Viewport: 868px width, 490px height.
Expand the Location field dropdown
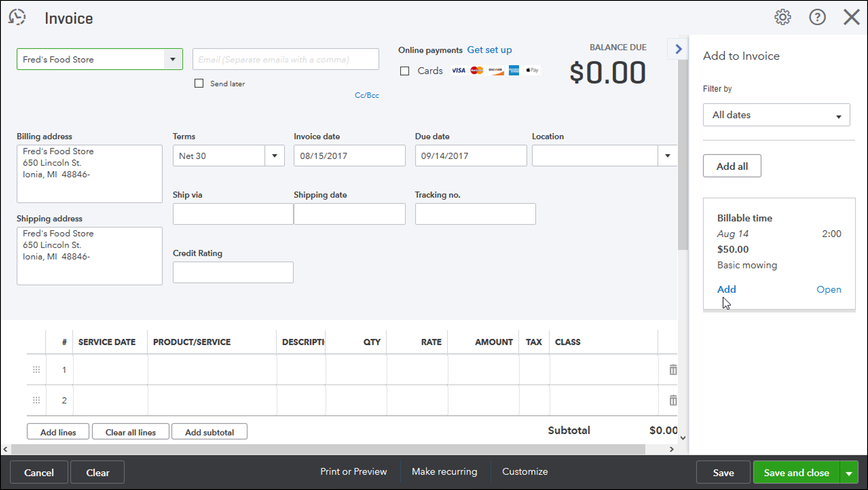coord(668,156)
